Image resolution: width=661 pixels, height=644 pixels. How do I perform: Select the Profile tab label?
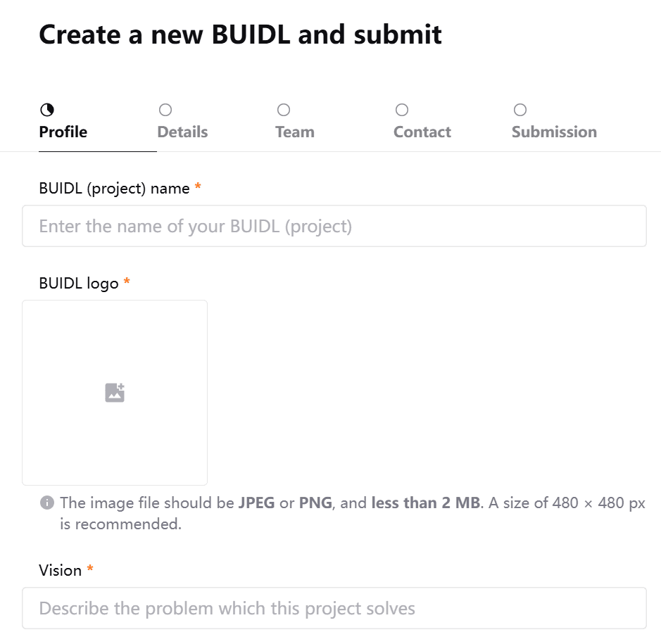pyautogui.click(x=63, y=132)
